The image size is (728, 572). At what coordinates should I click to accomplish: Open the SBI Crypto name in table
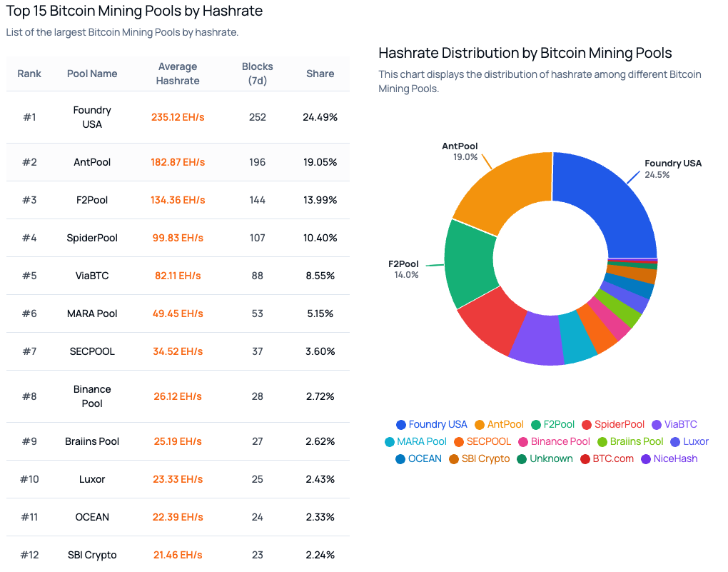pyautogui.click(x=92, y=555)
